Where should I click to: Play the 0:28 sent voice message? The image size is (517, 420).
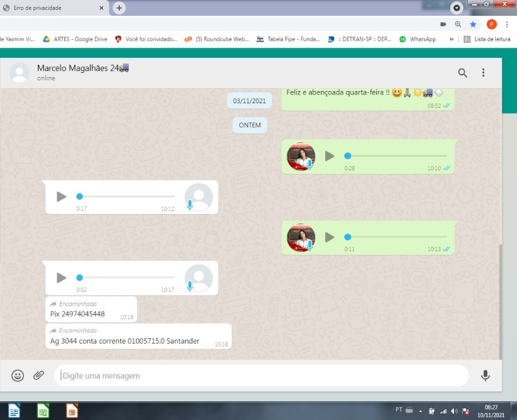click(330, 156)
